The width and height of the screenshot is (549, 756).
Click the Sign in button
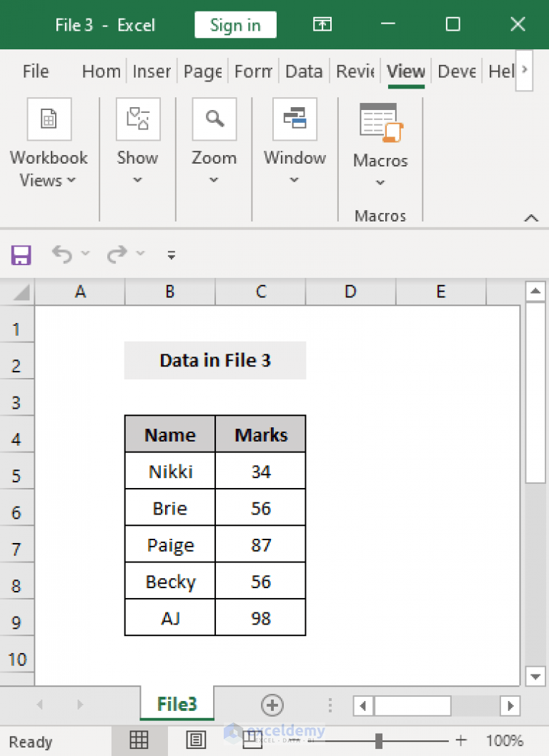click(235, 24)
